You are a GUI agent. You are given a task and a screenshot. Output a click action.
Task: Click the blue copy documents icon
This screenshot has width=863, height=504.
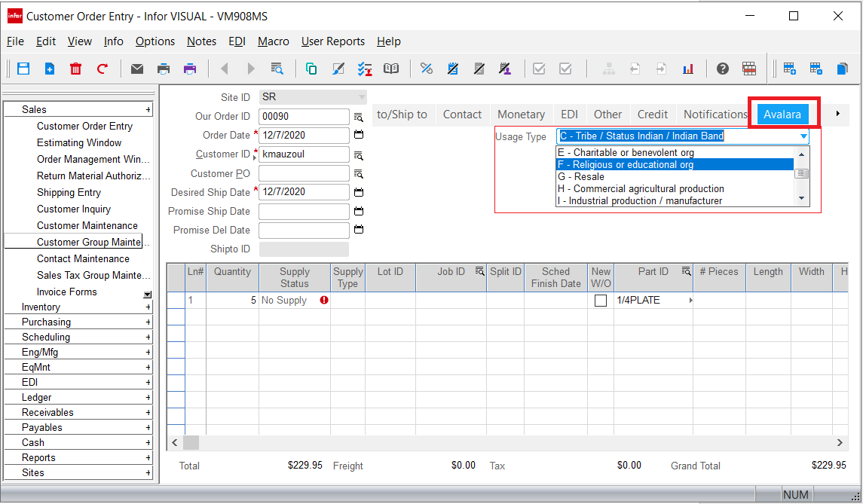click(x=842, y=69)
